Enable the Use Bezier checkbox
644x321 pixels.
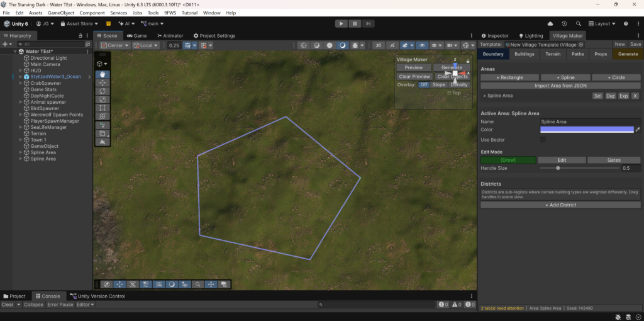point(543,140)
